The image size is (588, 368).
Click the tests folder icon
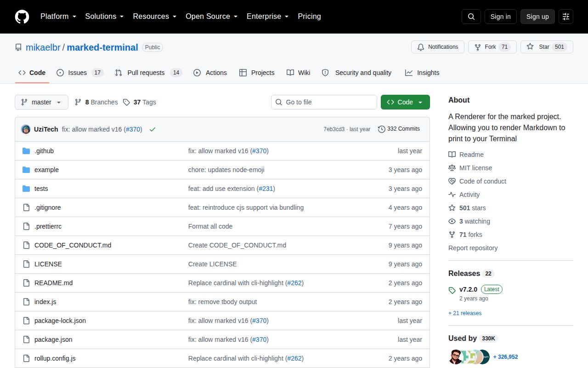pyautogui.click(x=26, y=189)
